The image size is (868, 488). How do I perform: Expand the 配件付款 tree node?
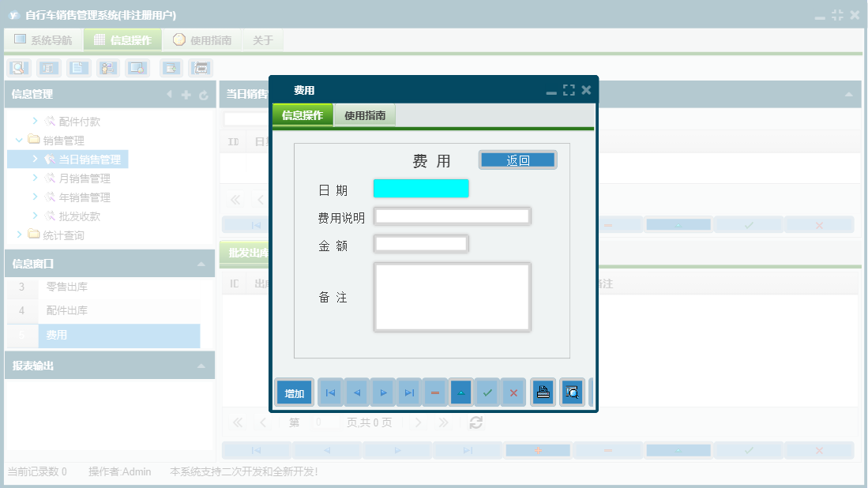point(35,121)
